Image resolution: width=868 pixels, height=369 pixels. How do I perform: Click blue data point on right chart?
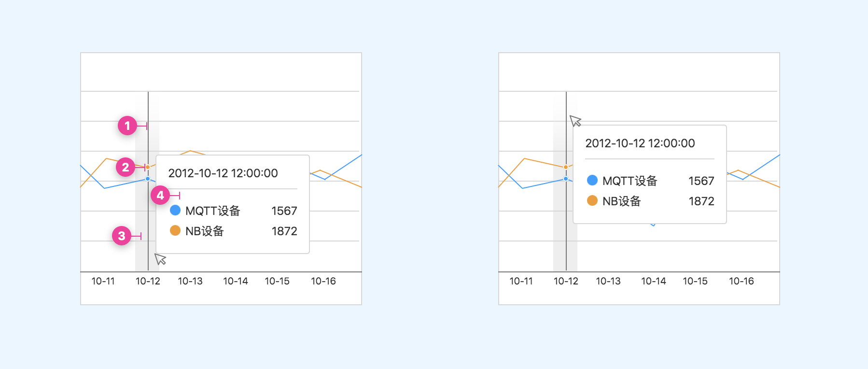tap(566, 179)
